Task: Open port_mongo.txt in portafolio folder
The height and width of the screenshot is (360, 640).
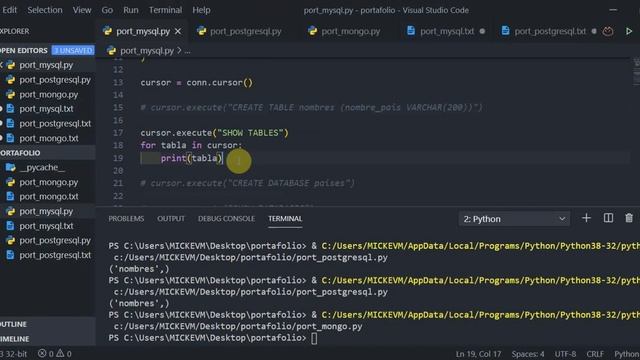Action: click(48, 197)
